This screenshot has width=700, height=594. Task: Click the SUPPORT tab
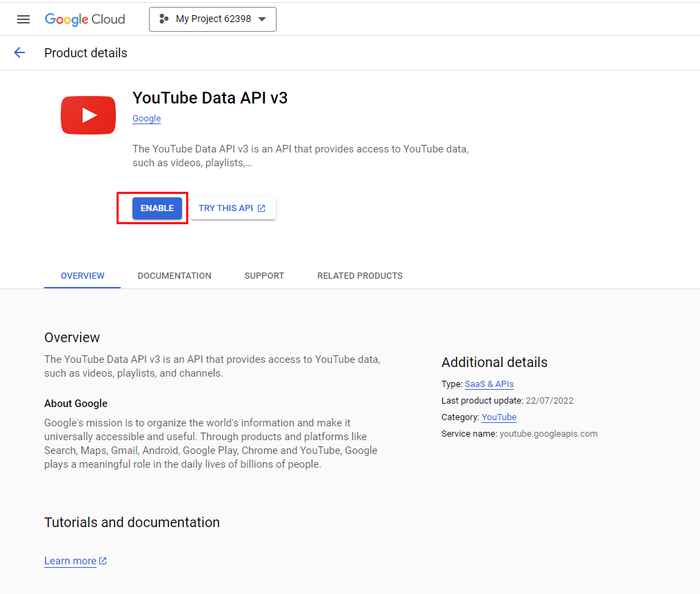pyautogui.click(x=264, y=275)
